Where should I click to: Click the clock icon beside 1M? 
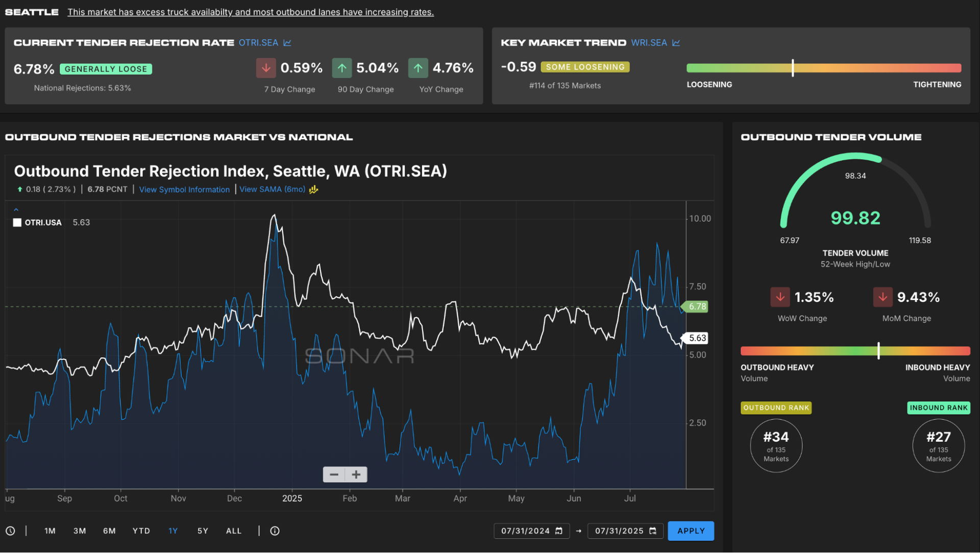pos(10,531)
